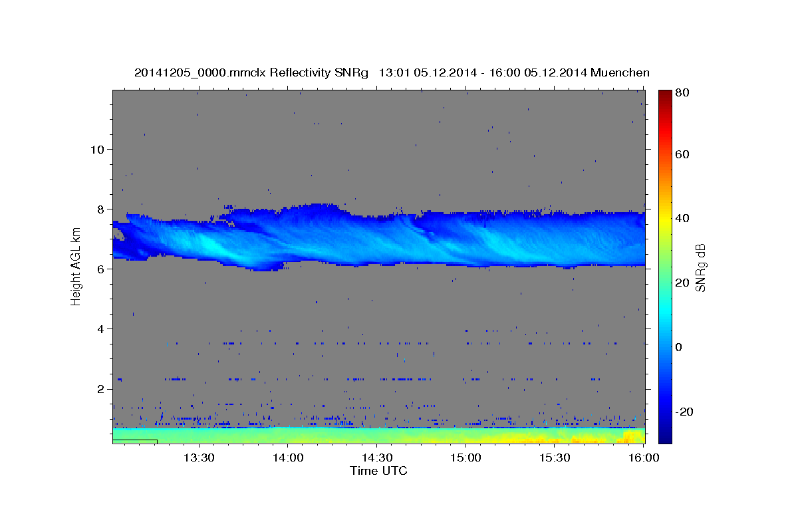Click the 15:30 time tick label
Screen dimensions: 798x532
[x=555, y=458]
